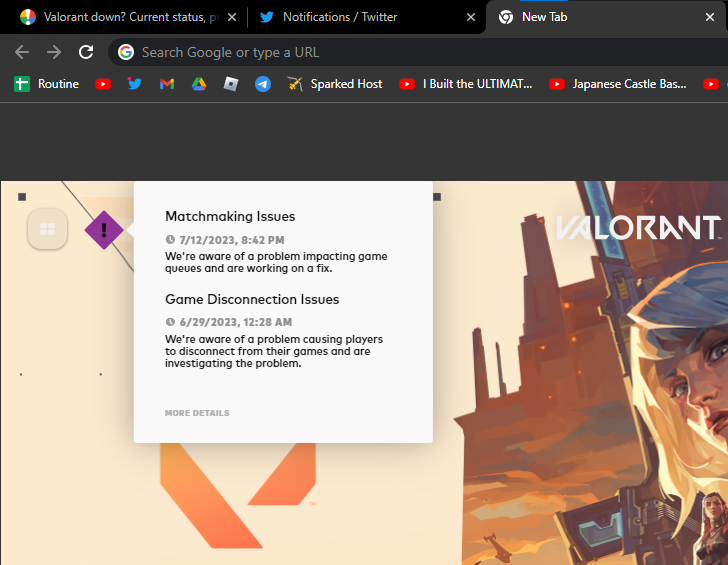Open the Roblox bookmark icon
The width and height of the screenshot is (728, 565).
click(231, 84)
